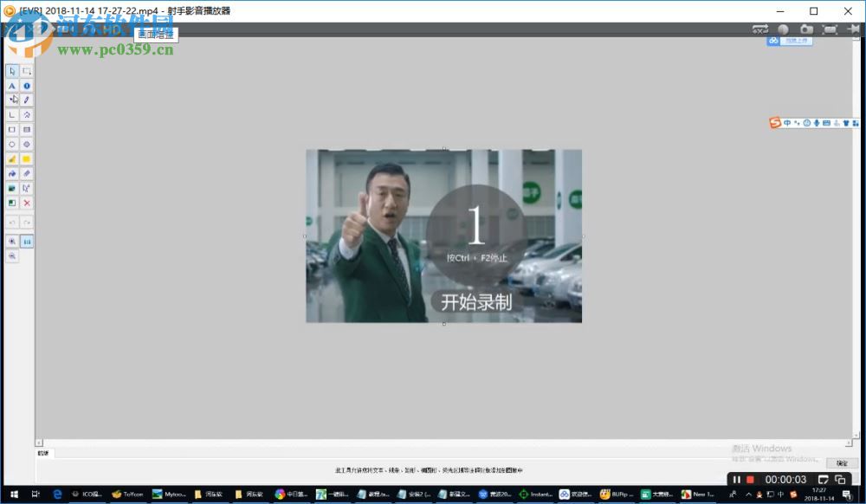Toggle Chinese/English input on the Sogou bar

(x=787, y=123)
